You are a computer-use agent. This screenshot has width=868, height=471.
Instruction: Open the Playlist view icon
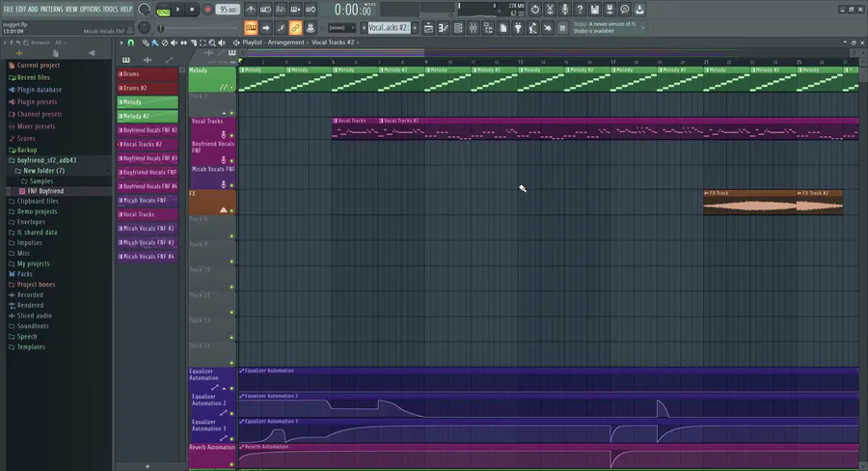point(428,28)
